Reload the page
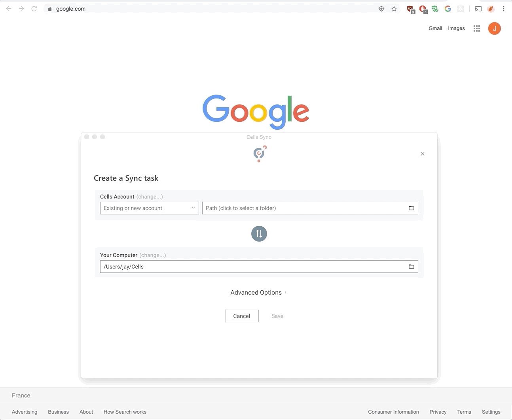The height and width of the screenshot is (420, 512). point(34,9)
